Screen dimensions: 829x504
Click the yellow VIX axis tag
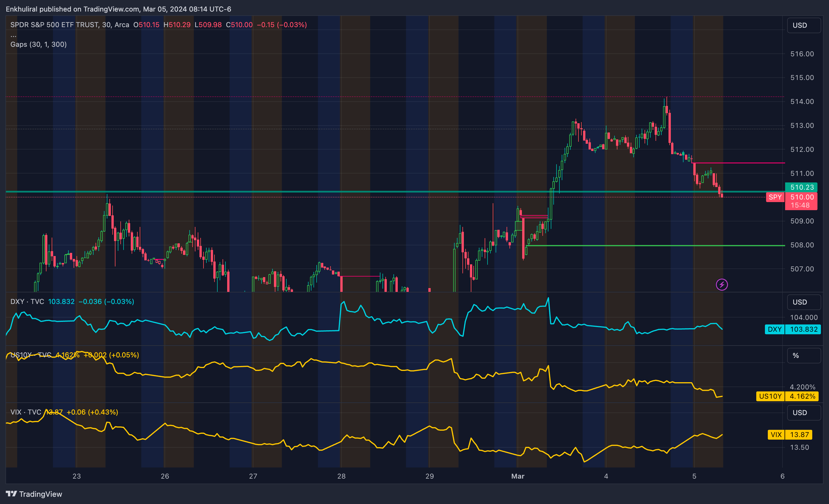point(776,435)
